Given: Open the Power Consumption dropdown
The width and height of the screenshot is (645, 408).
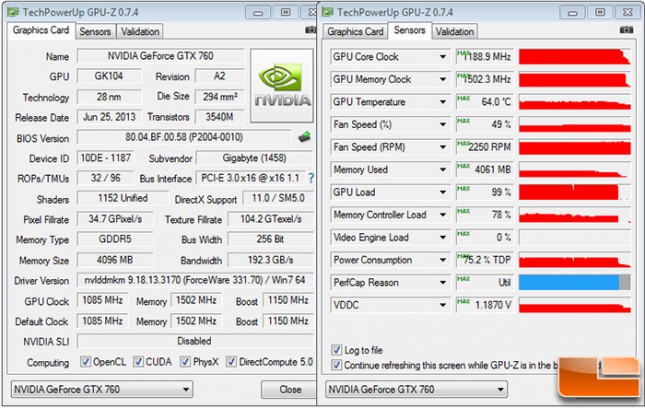Looking at the screenshot, I should pos(443,260).
